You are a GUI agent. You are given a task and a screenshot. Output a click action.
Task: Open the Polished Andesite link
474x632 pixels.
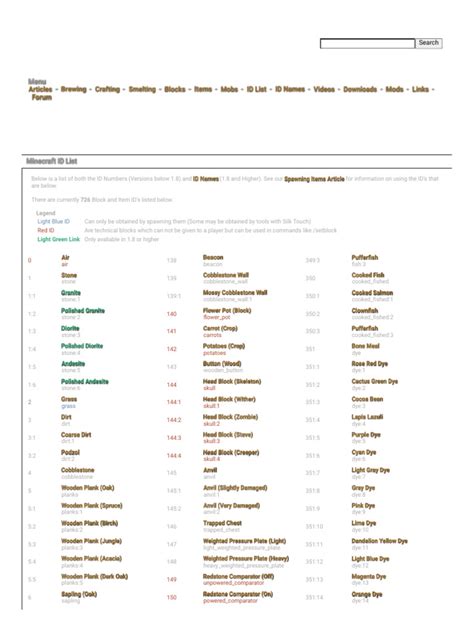click(85, 382)
